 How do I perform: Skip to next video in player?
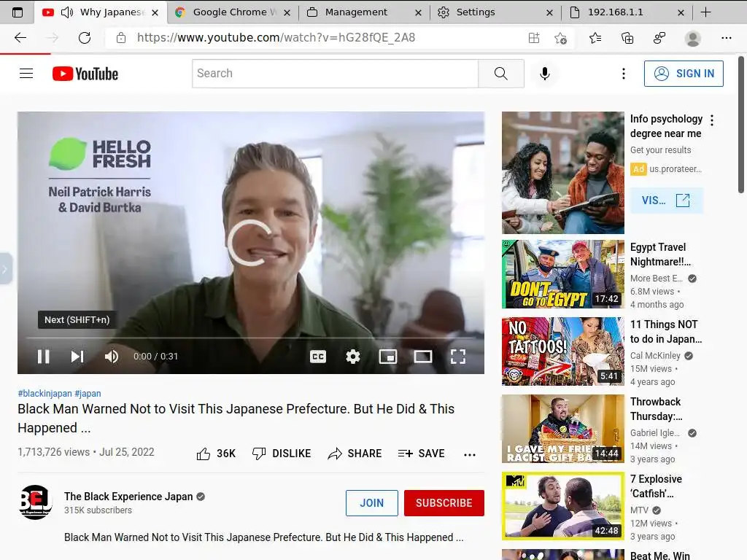(77, 356)
